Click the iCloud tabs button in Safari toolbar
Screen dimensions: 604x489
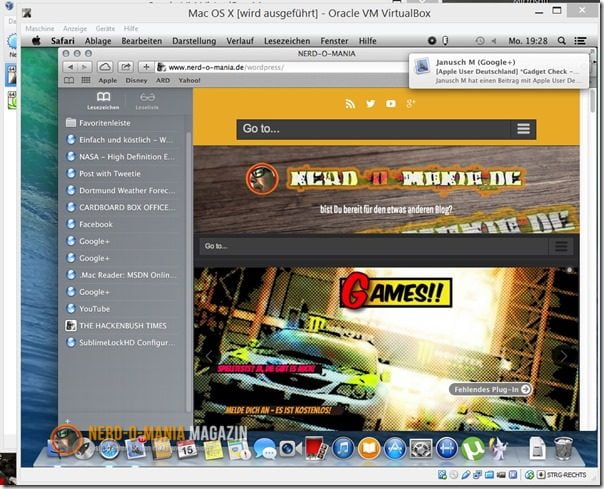tap(105, 67)
